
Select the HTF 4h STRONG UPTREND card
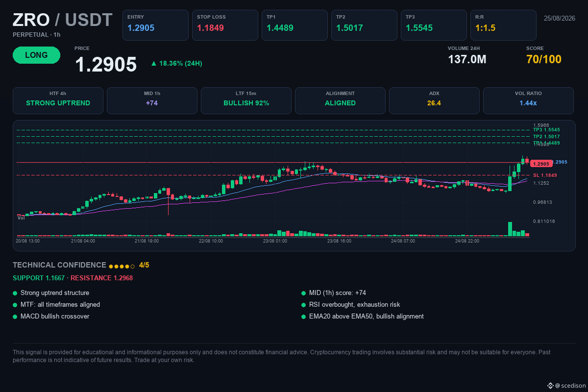click(x=58, y=100)
